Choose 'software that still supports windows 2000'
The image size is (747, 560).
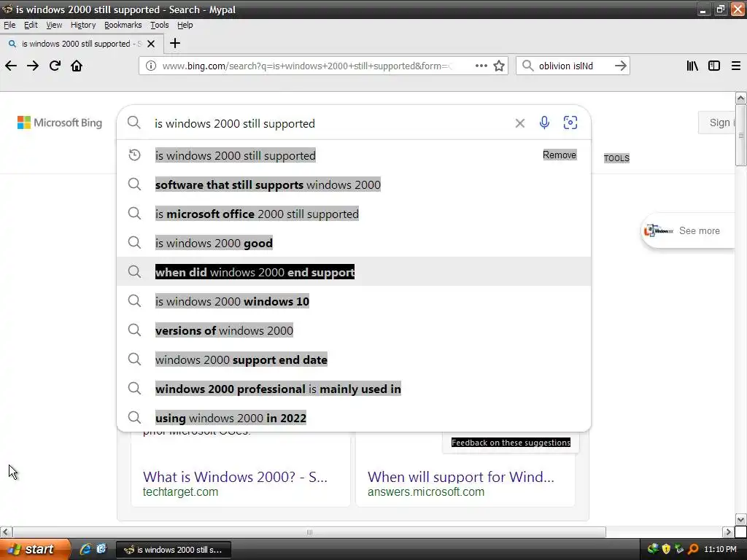pyautogui.click(x=354, y=184)
